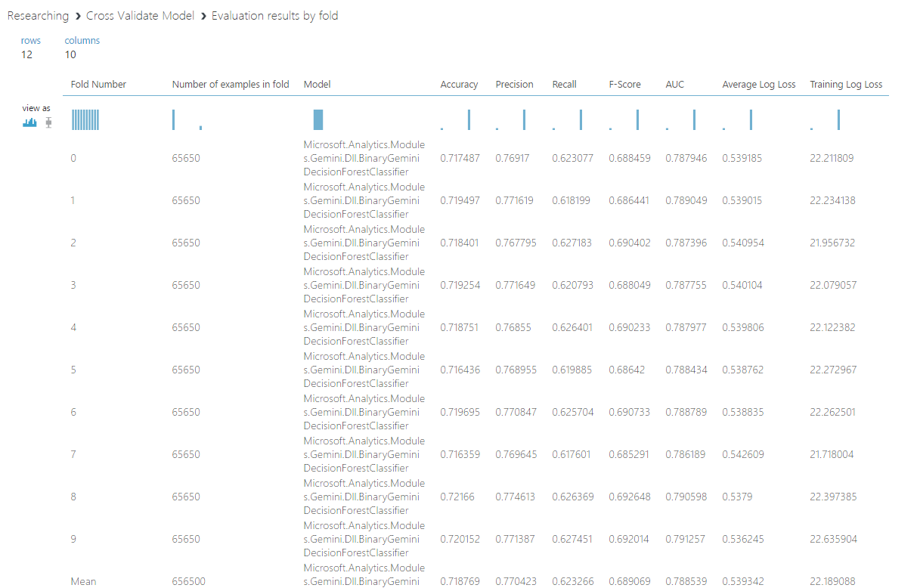Open Model column histogram thumbnail
Image resolution: width=917 pixels, height=588 pixels.
coord(318,119)
